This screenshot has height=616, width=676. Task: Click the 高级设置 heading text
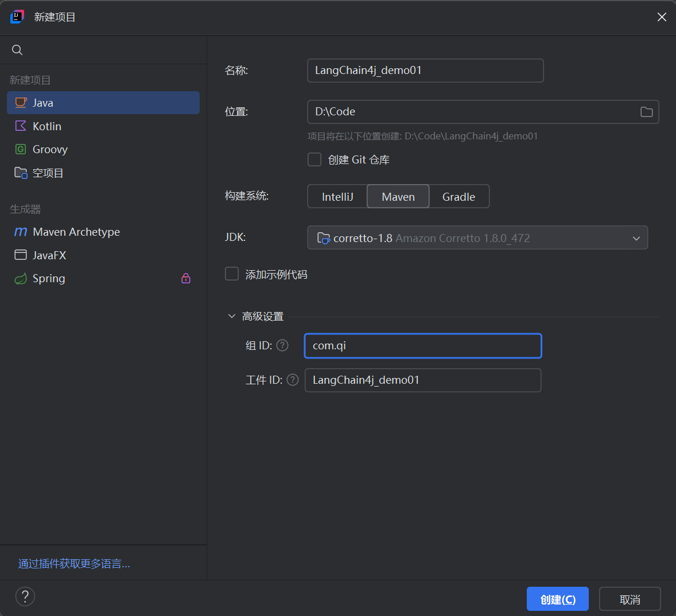coord(263,316)
